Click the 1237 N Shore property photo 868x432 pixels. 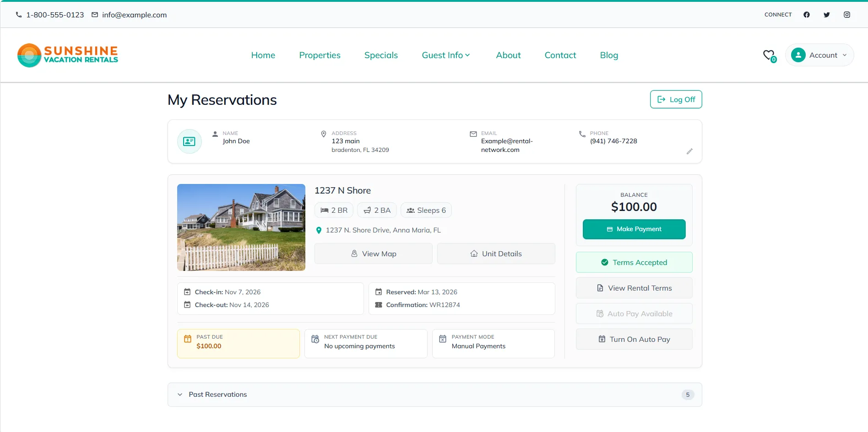pyautogui.click(x=241, y=227)
